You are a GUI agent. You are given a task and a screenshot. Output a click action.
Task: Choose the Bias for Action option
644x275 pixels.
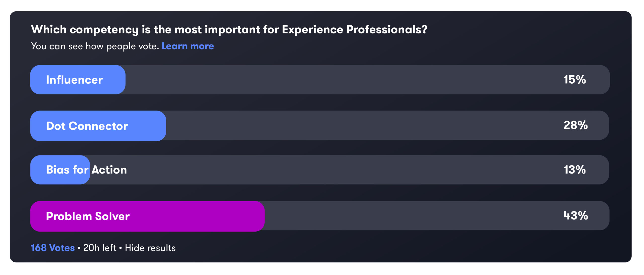coord(320,170)
